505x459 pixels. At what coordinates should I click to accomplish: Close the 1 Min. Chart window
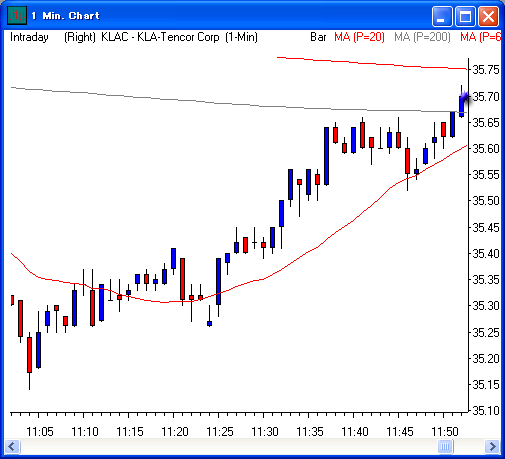(x=488, y=16)
